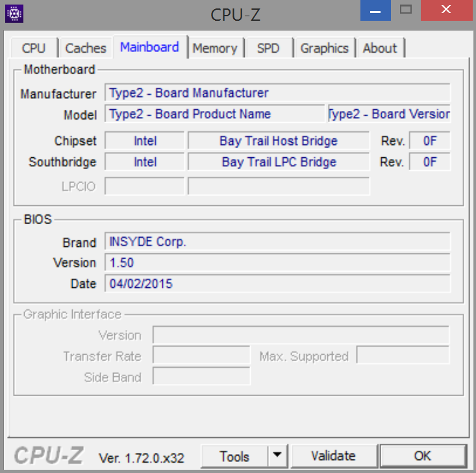Go to the About tab

(x=380, y=48)
